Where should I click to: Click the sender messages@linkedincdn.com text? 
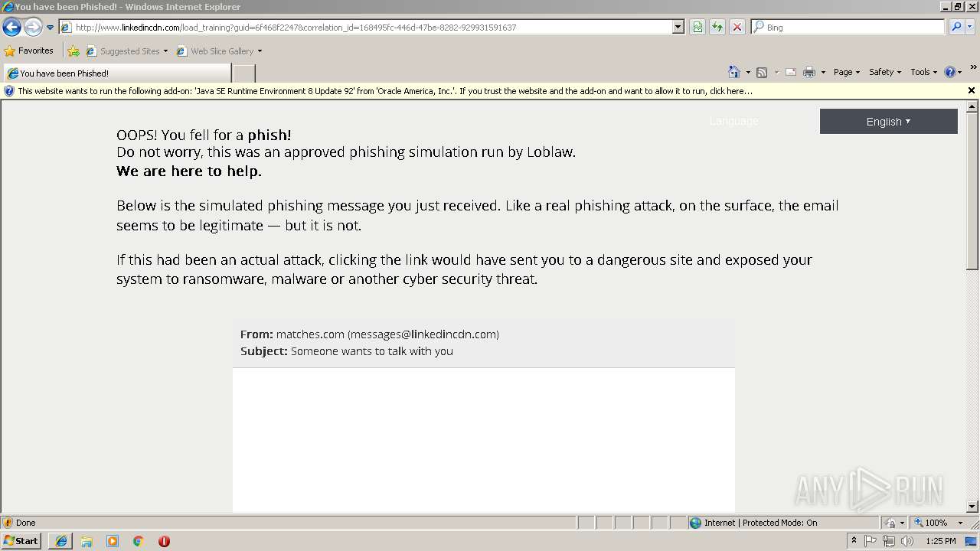(423, 334)
